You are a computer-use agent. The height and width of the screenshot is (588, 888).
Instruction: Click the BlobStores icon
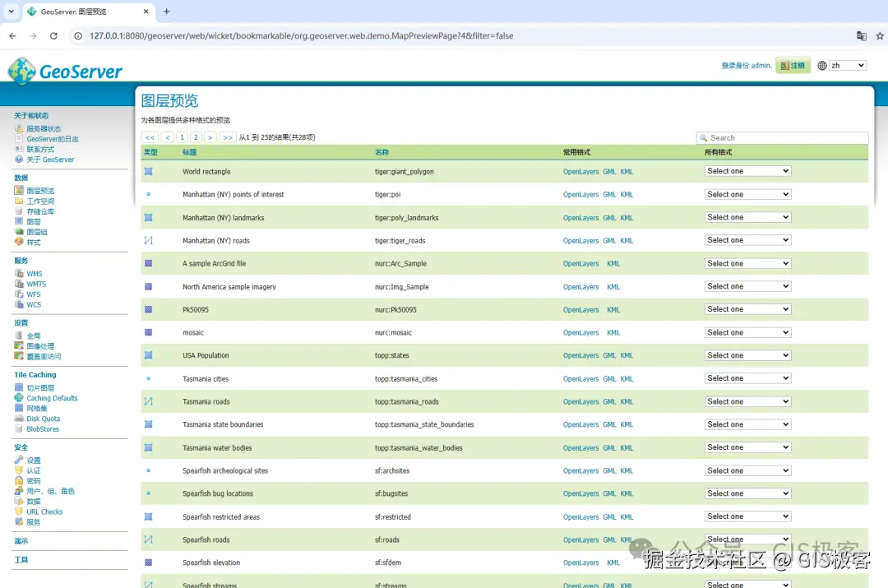tap(19, 428)
